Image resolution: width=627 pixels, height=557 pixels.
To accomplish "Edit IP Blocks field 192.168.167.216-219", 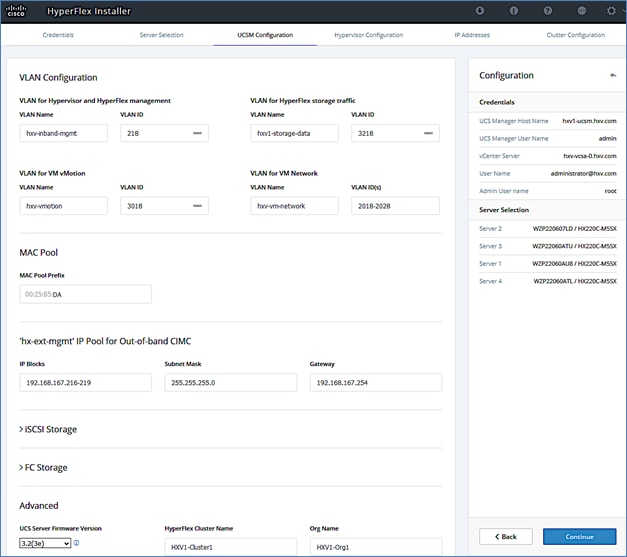I will point(86,383).
